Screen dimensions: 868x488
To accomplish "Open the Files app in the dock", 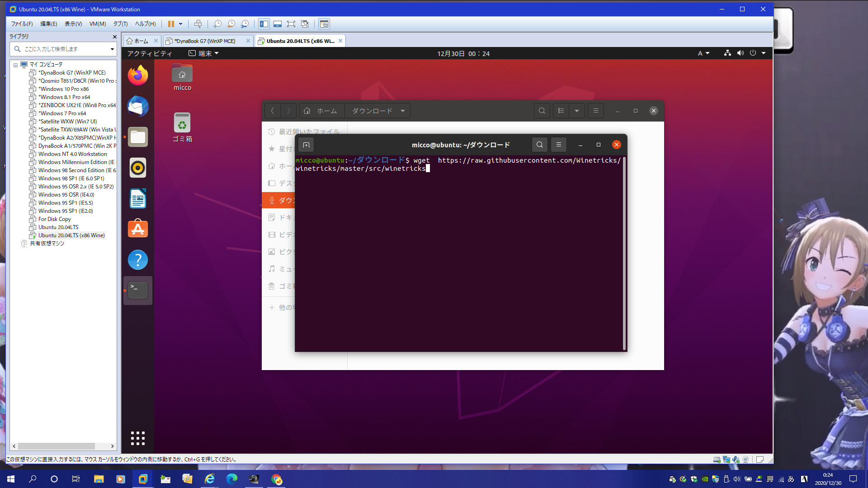I will [138, 137].
